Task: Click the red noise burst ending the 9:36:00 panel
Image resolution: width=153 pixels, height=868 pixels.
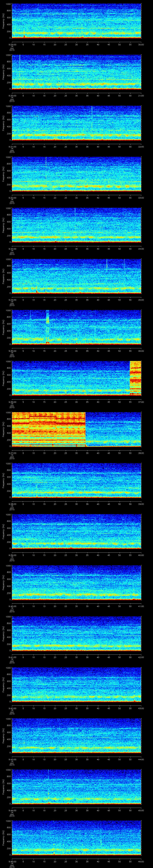Action: click(136, 378)
